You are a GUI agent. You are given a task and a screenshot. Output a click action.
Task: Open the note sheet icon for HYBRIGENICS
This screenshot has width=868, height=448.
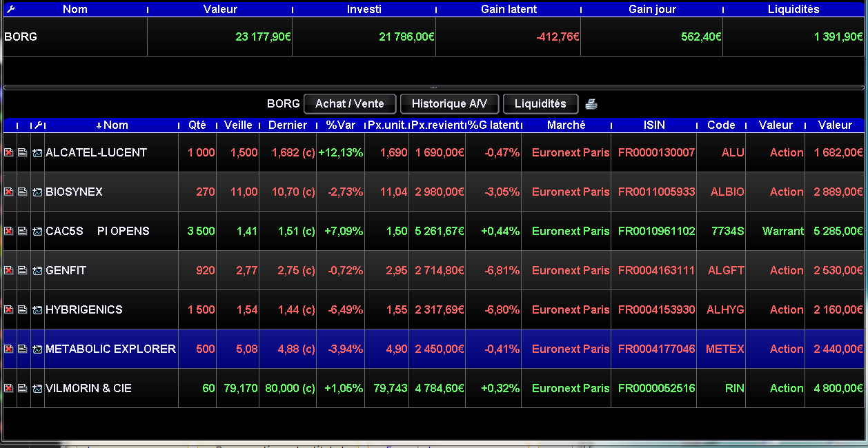pos(23,309)
